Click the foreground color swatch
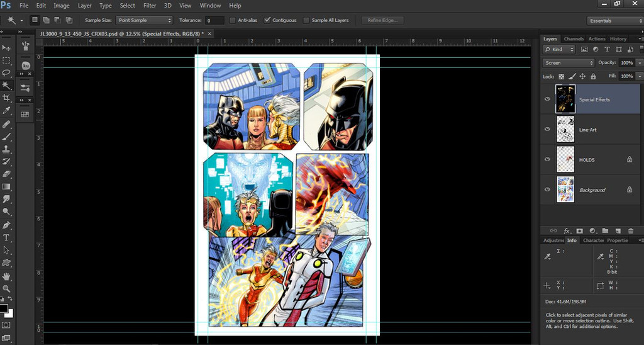 tap(4, 308)
